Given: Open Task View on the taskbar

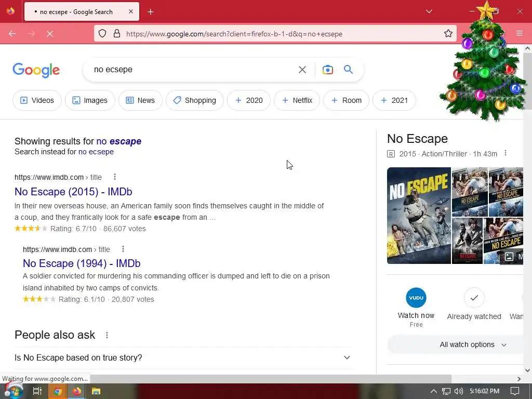Looking at the screenshot, I should (x=37, y=391).
